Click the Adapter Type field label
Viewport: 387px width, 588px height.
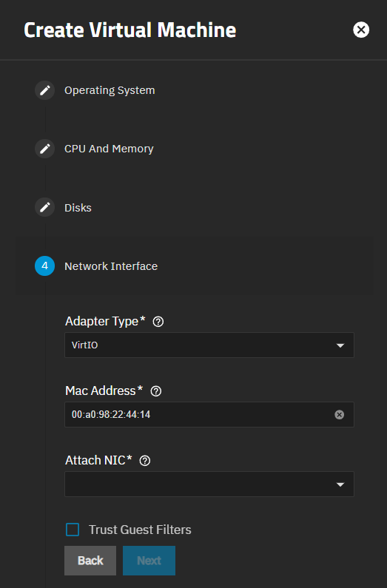coord(105,322)
